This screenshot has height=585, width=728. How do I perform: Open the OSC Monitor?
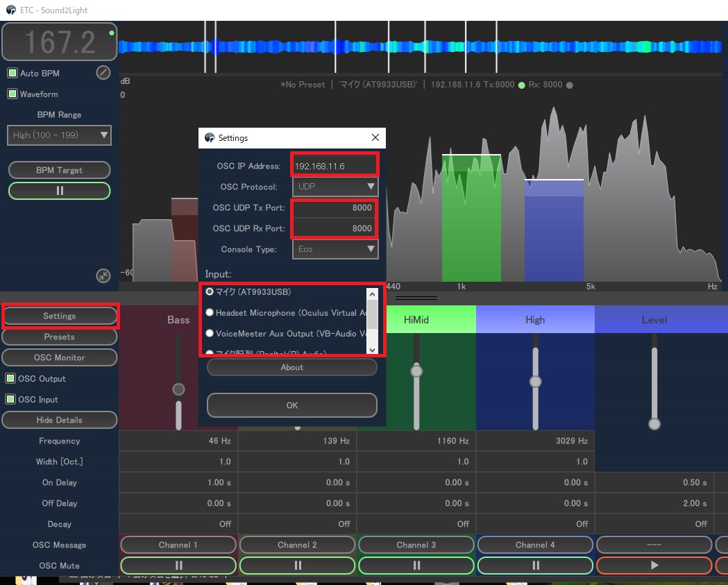pos(60,357)
